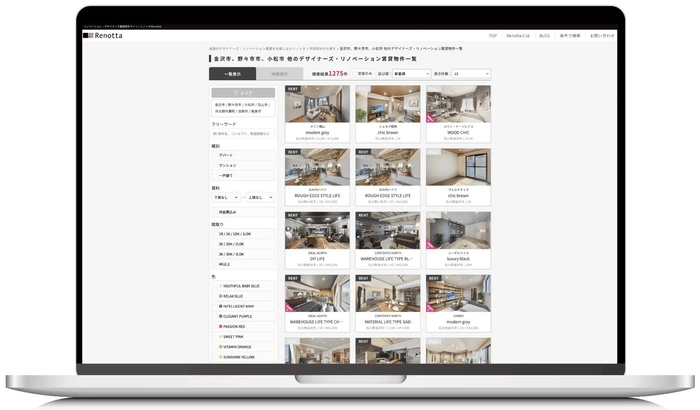Viewport: 700px width, 410px height.
Task: Check the マンション checkbox
Action: click(215, 164)
